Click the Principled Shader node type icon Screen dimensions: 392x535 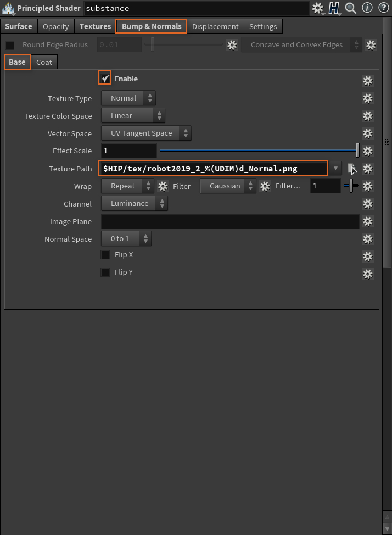(8, 9)
